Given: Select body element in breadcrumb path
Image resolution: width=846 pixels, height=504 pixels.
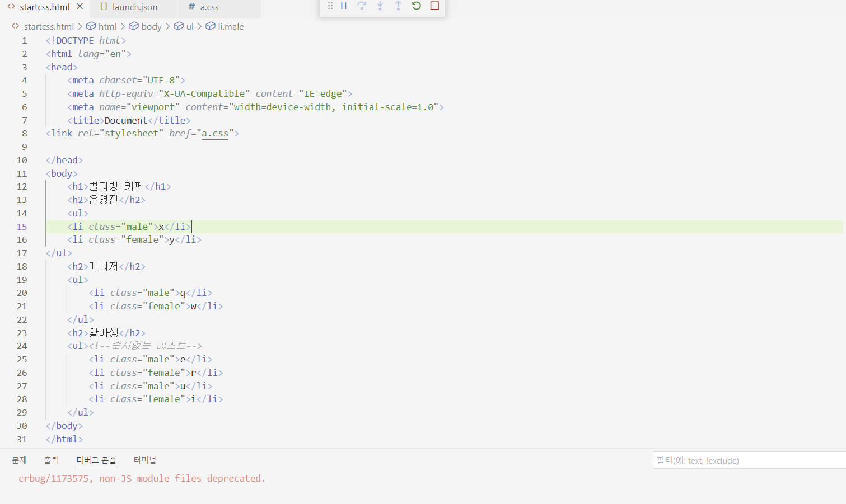Looking at the screenshot, I should [x=151, y=26].
